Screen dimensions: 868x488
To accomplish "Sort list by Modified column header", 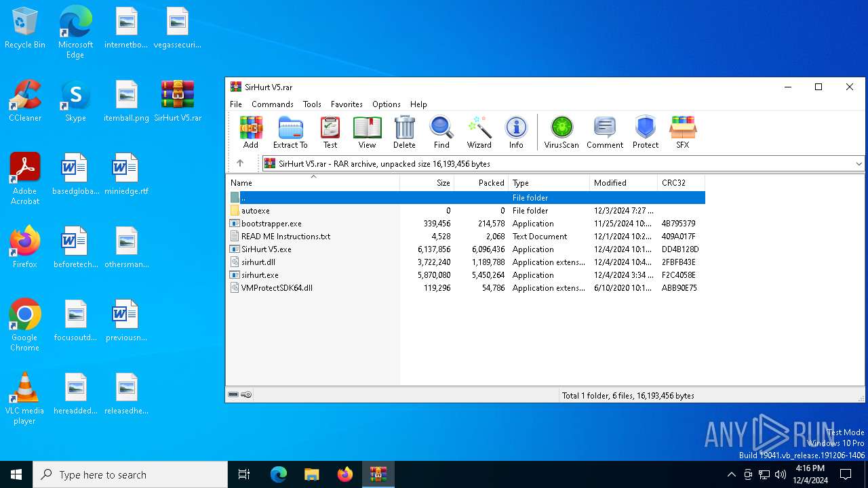I will coord(624,183).
